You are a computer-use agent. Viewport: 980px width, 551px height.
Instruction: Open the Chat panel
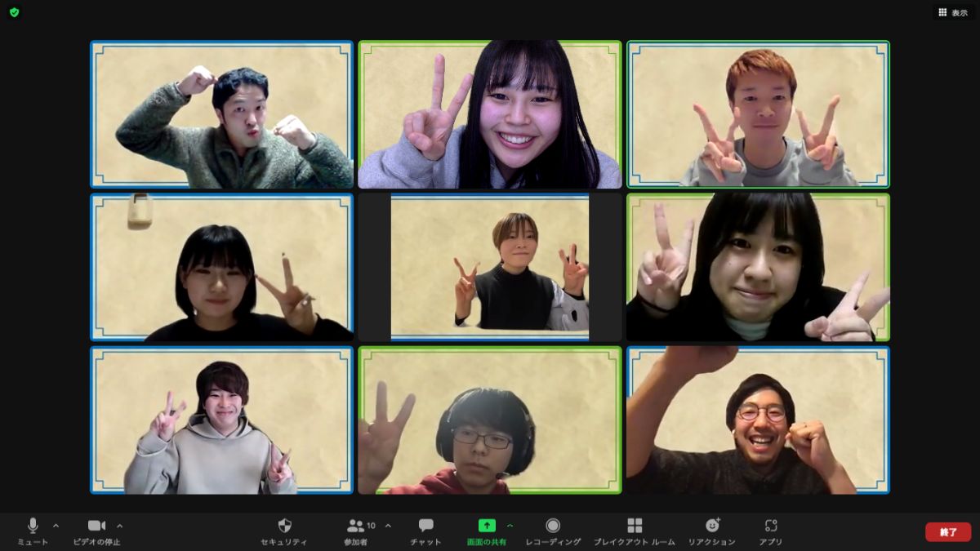425,525
